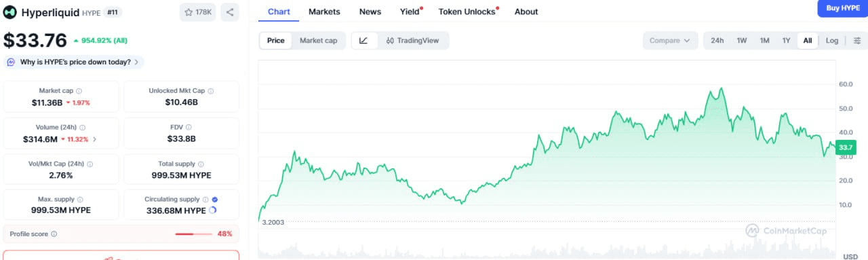Image resolution: width=868 pixels, height=260 pixels.
Task: Open the News tab
Action: tap(370, 12)
